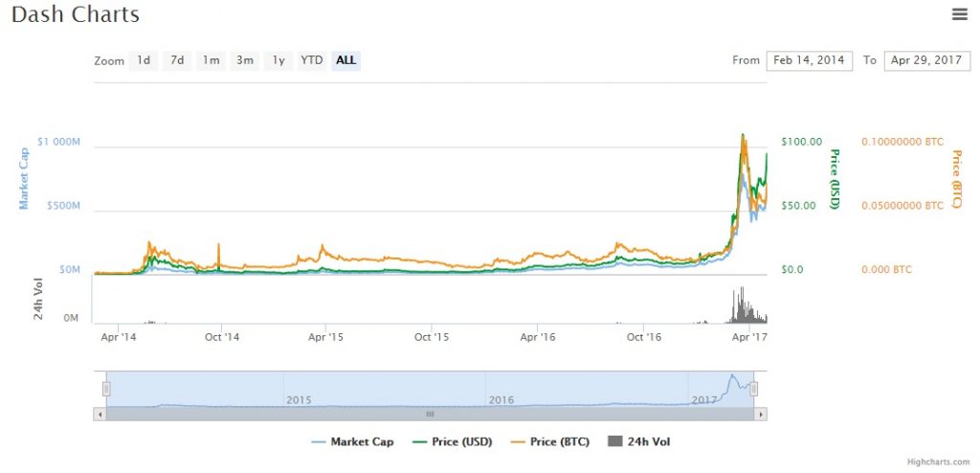Image resolution: width=980 pixels, height=473 pixels.
Task: Click the Apr '14 x-axis label
Action: [x=118, y=337]
